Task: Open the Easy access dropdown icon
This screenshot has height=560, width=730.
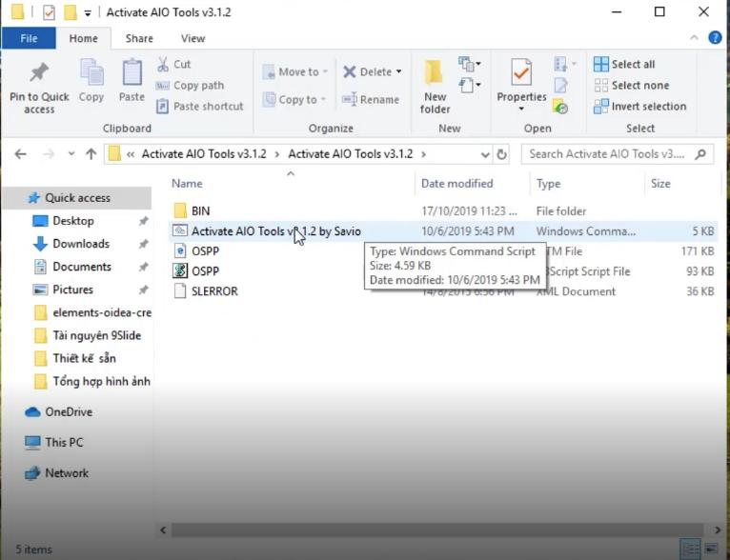Action: coord(470,86)
